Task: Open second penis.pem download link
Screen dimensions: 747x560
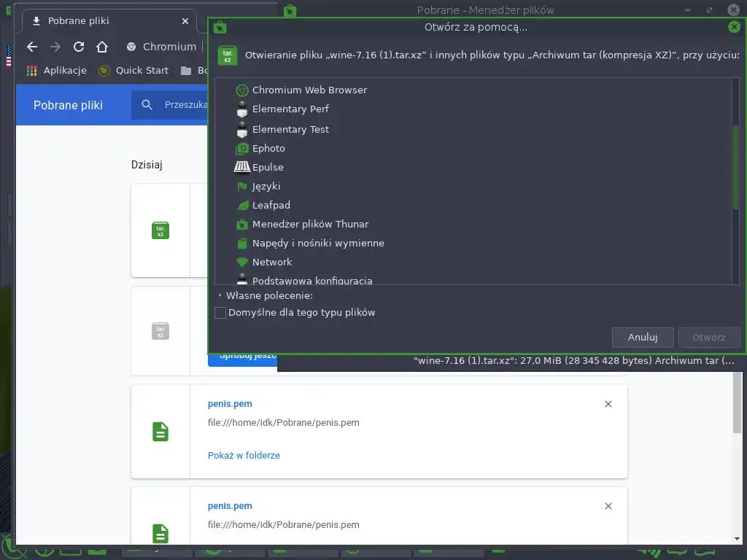Action: (230, 506)
